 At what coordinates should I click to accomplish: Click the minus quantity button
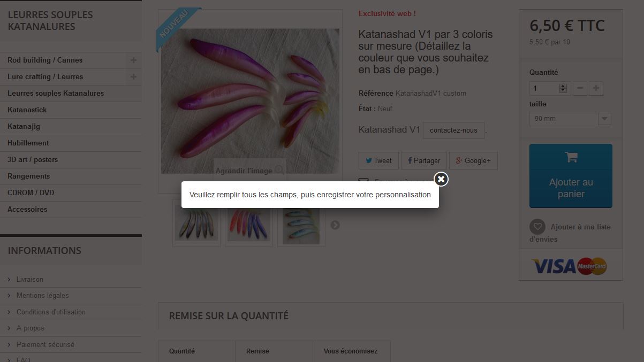(x=580, y=88)
